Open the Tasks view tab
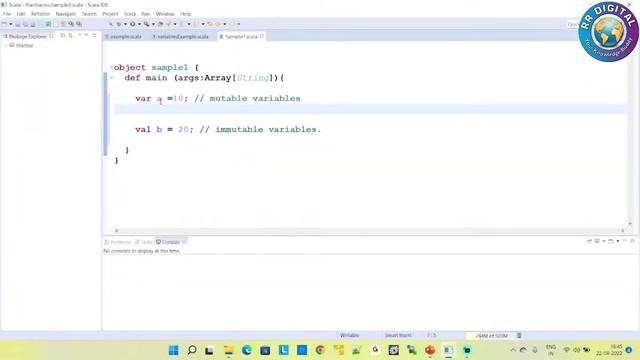 (x=144, y=242)
